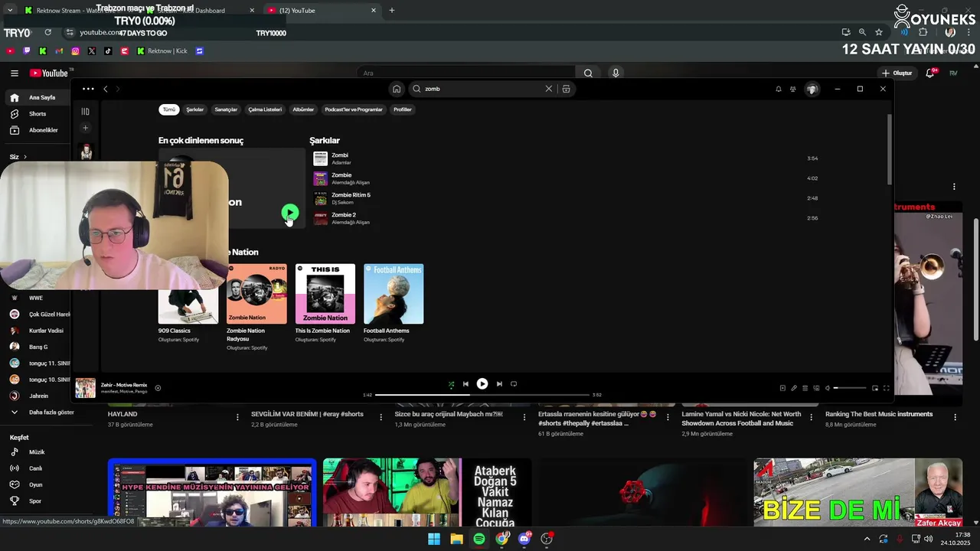Clear the Spotify search field

point(548,89)
